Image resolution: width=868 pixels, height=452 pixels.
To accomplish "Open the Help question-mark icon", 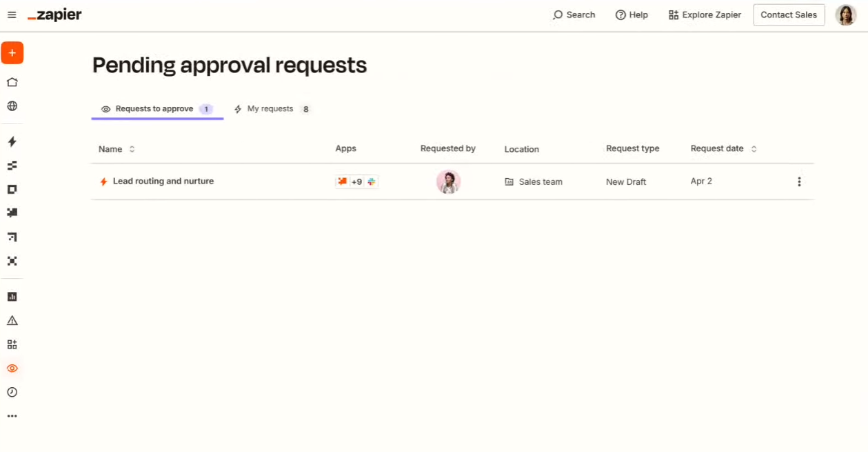I will coord(631,14).
